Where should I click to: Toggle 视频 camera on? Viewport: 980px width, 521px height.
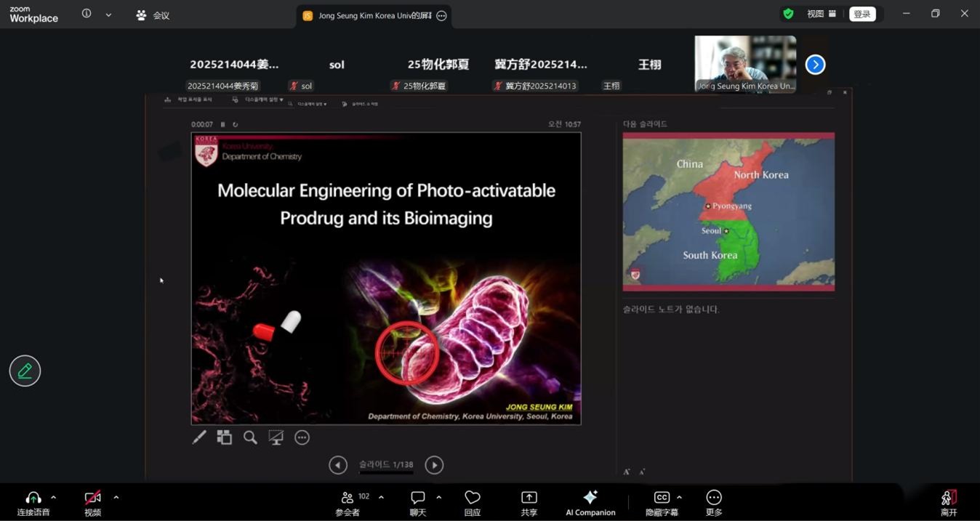pyautogui.click(x=92, y=502)
